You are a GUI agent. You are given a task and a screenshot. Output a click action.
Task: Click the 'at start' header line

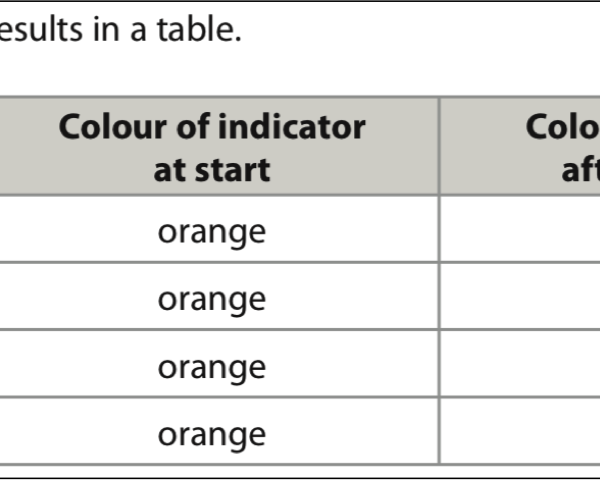[212, 170]
